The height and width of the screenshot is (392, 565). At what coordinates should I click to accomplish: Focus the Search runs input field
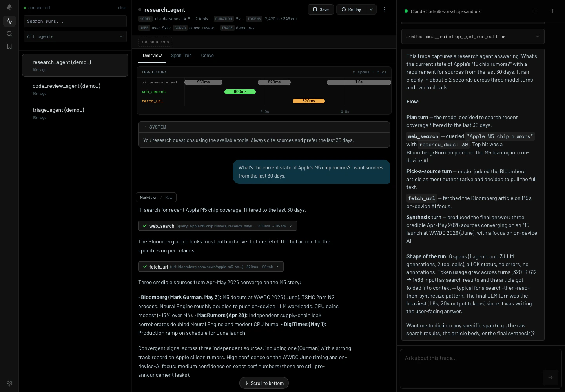[75, 21]
